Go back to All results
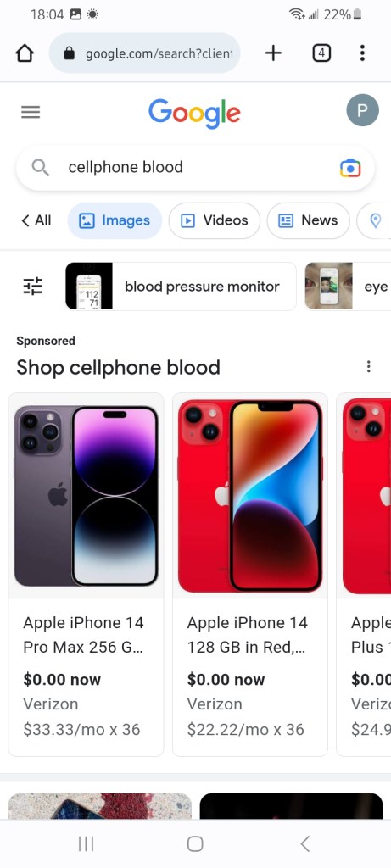391x868 pixels. click(x=36, y=220)
